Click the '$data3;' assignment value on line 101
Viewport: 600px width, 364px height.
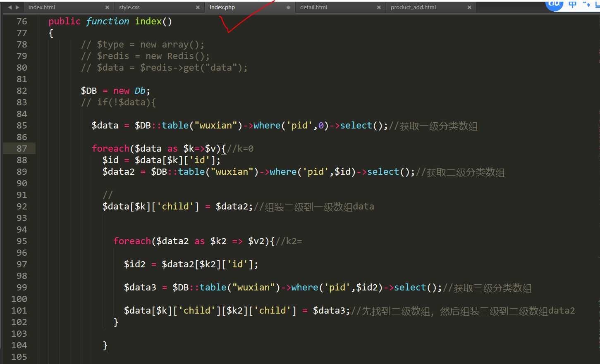tap(331, 311)
